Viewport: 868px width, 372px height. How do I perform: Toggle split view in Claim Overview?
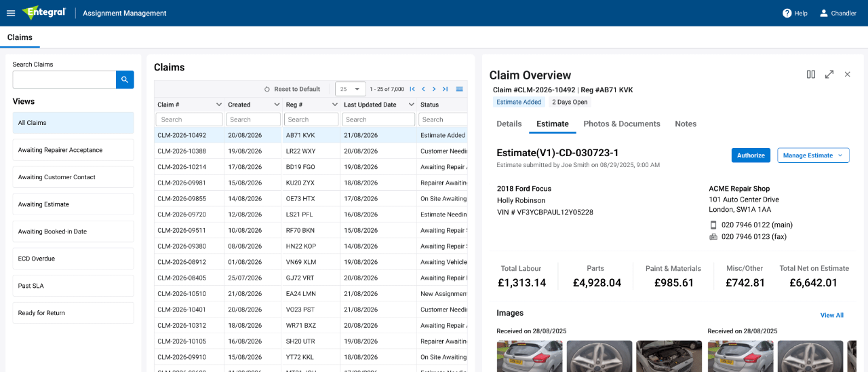[x=811, y=75]
